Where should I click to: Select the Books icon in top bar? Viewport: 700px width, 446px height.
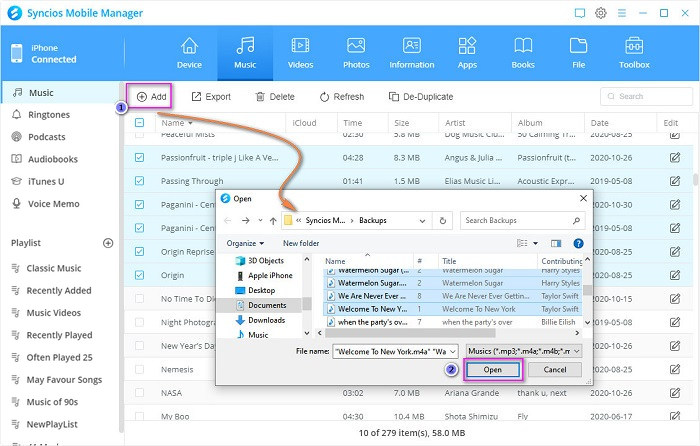point(523,51)
